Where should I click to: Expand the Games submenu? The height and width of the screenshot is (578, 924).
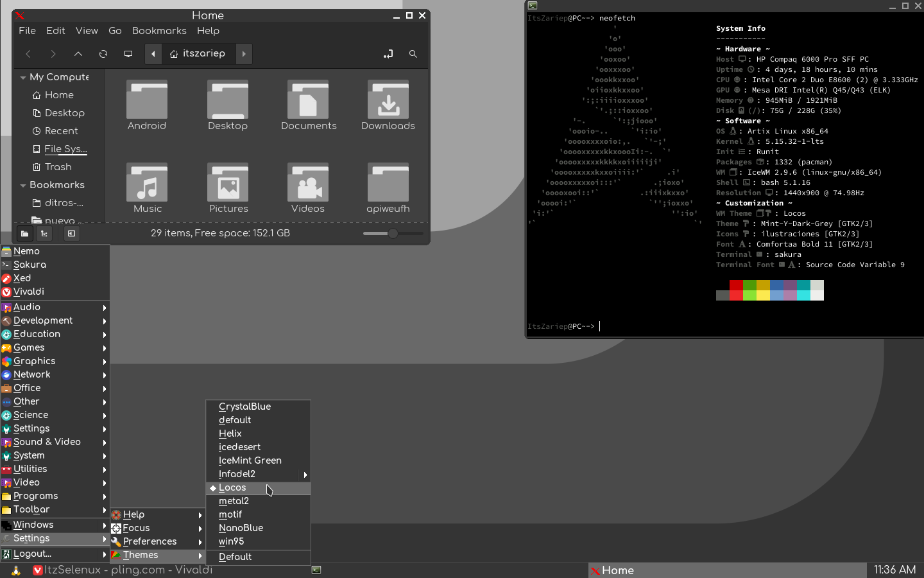pos(55,347)
